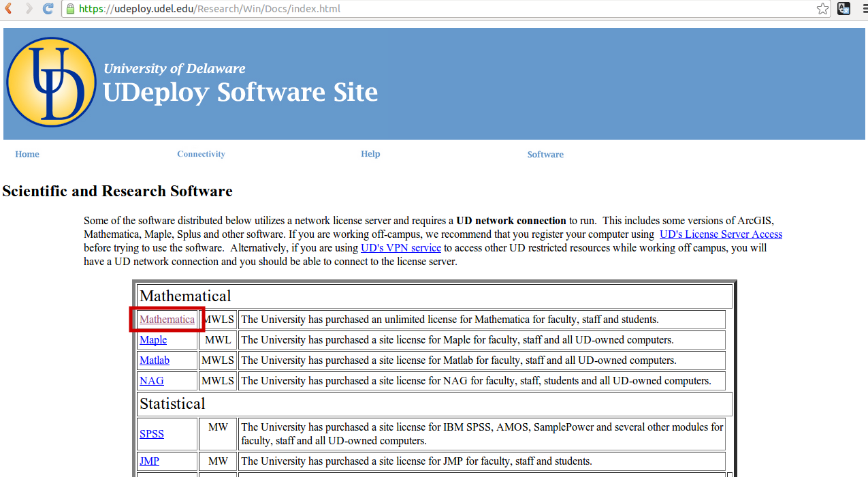Click the UDeploy Software Site banner title
This screenshot has width=868, height=477.
pos(240,93)
